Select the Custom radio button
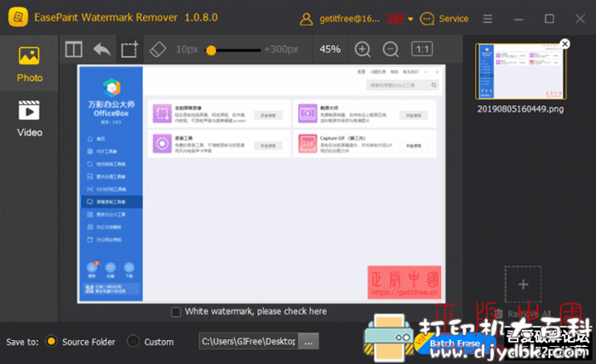This screenshot has width=596, height=364. [133, 341]
